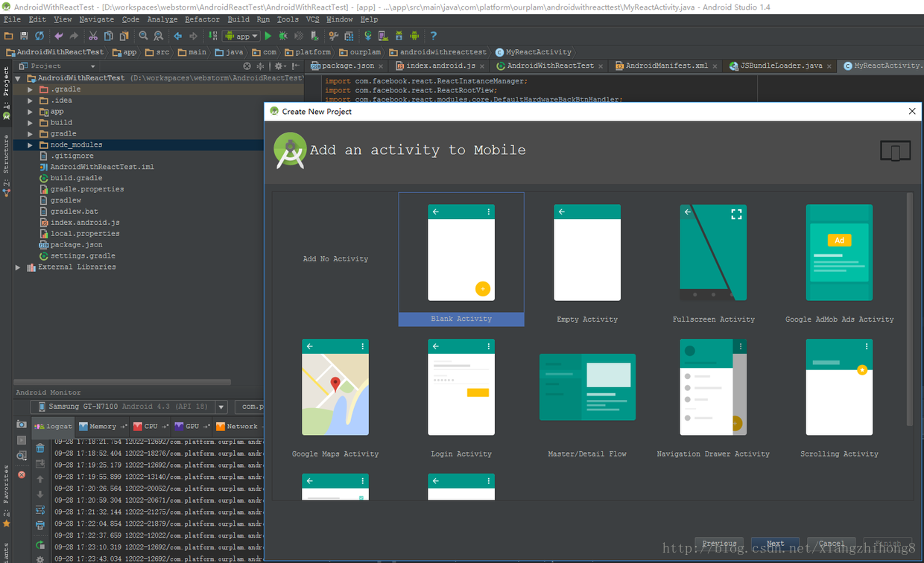Image resolution: width=924 pixels, height=563 pixels.
Task: Click the Paste clipboard icon
Action: tap(124, 36)
